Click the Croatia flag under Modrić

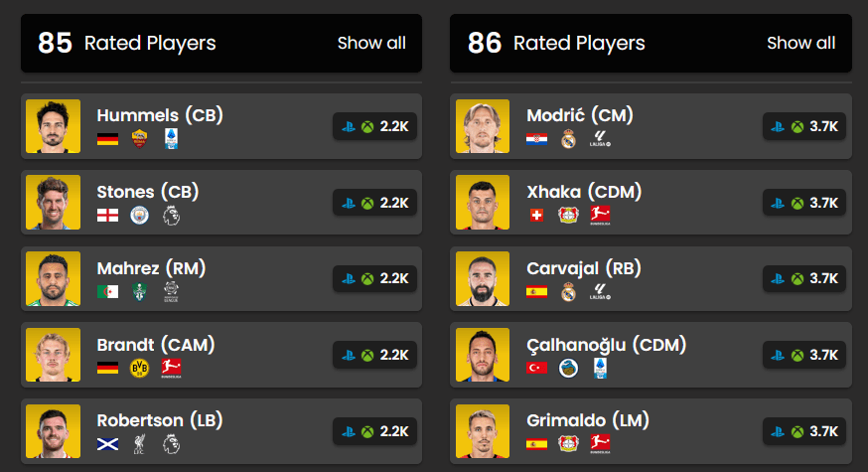(x=537, y=138)
